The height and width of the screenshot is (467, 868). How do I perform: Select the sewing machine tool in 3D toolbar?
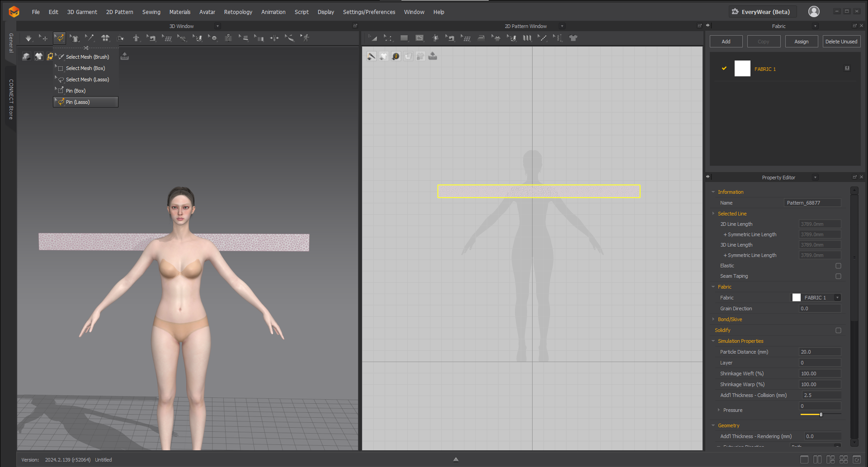(x=151, y=38)
